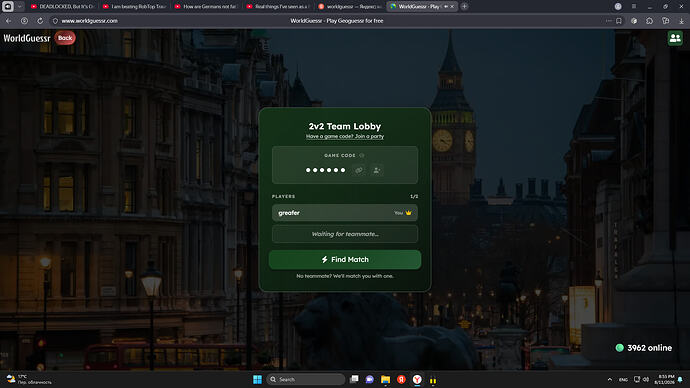Open the taskbar clock and date
The image size is (690, 388).
(664, 379)
